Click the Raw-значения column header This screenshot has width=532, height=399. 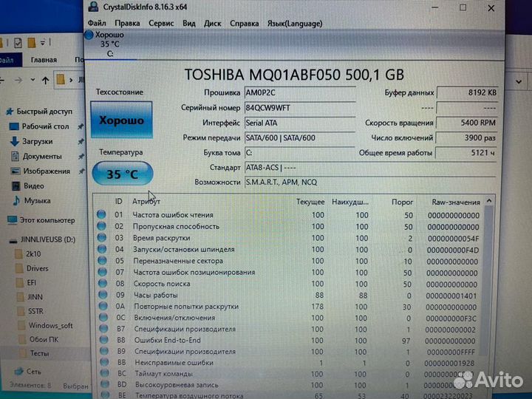[456, 202]
